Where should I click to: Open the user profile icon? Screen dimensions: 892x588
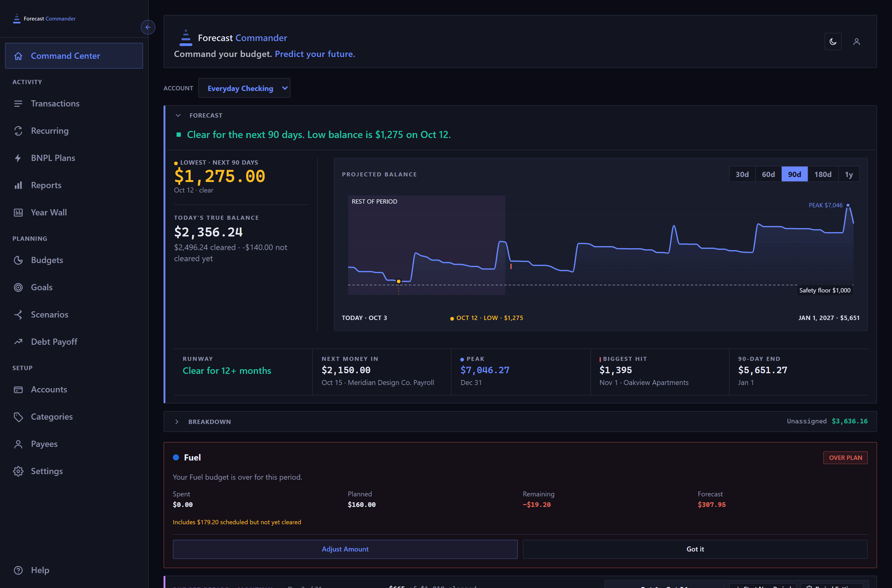856,42
